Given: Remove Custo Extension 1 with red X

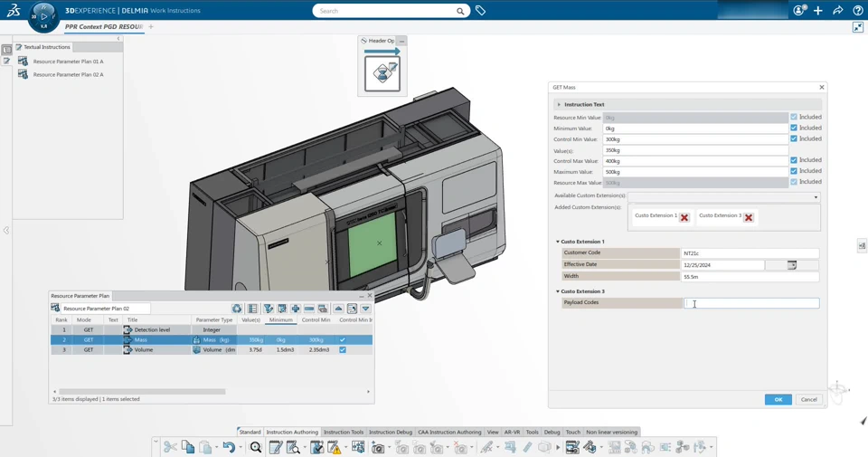Looking at the screenshot, I should [684, 218].
